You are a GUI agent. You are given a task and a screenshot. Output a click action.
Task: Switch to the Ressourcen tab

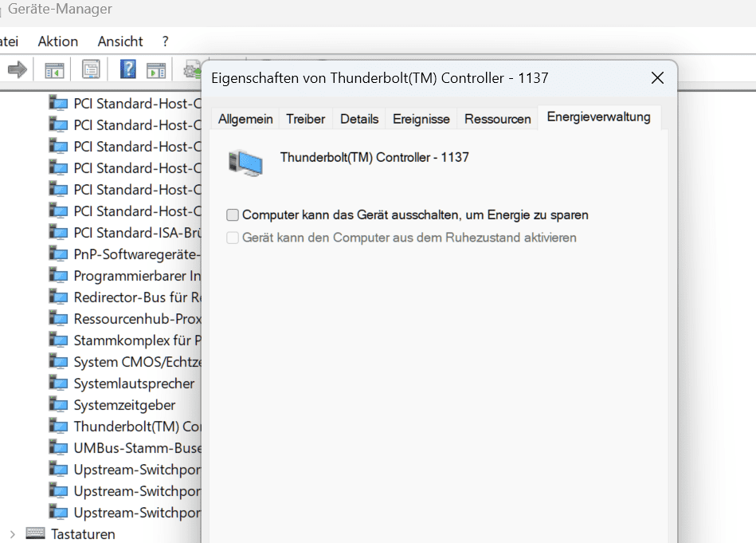(498, 119)
